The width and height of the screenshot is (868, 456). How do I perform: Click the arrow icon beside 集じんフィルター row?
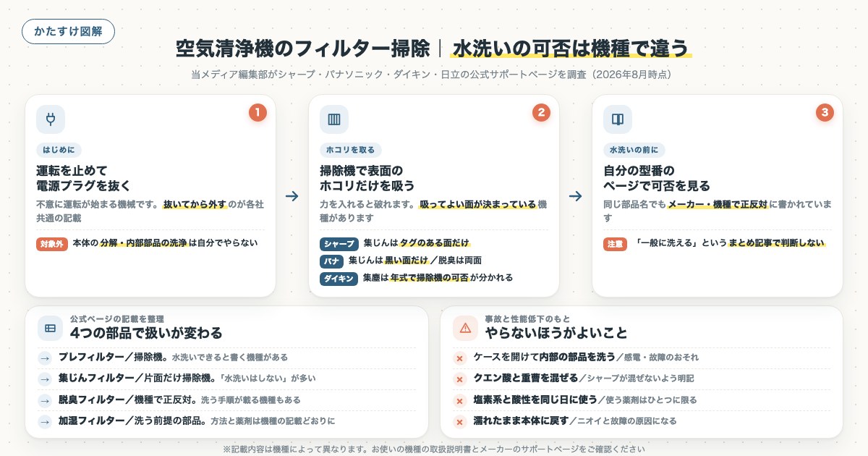pyautogui.click(x=44, y=379)
